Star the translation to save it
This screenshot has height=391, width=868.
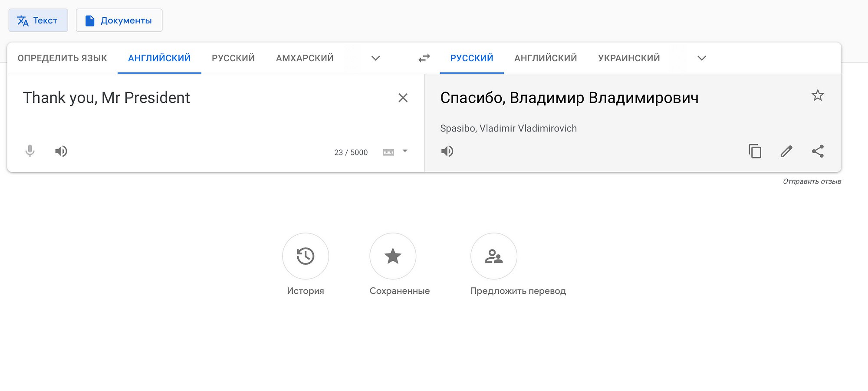point(818,95)
